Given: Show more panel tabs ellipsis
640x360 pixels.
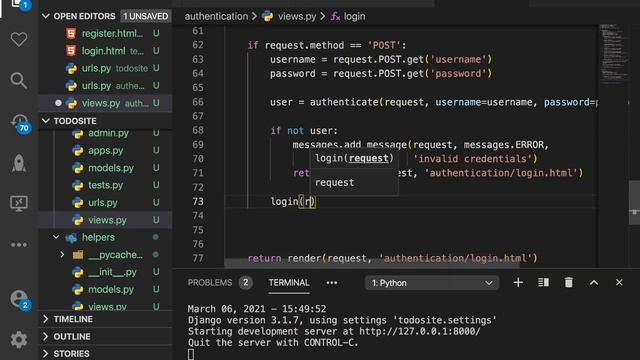Looking at the screenshot, I should (332, 282).
